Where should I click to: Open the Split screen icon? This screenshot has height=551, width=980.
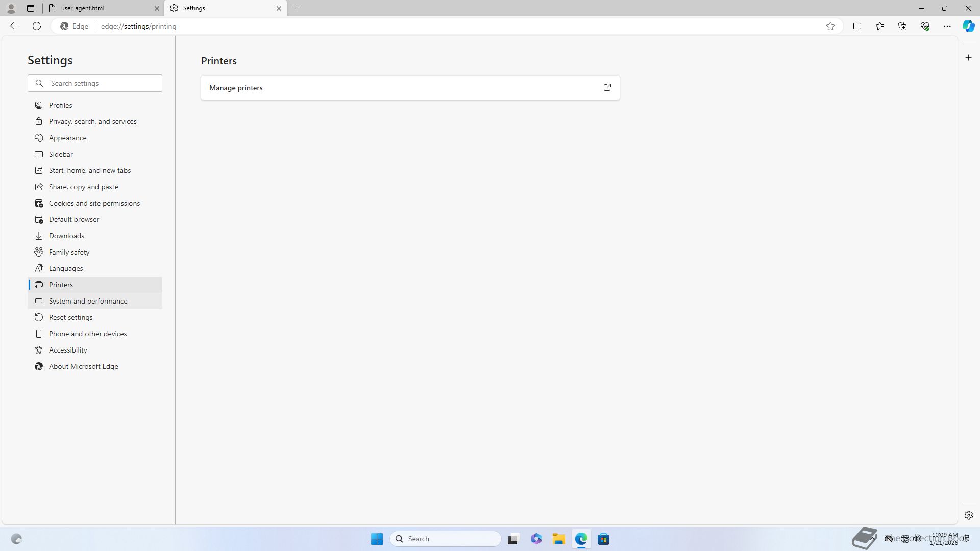(857, 26)
